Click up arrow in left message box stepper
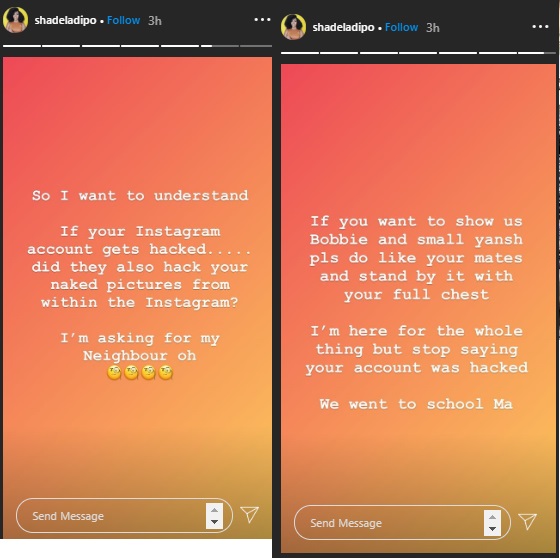The height and width of the screenshot is (558, 560). (x=214, y=510)
